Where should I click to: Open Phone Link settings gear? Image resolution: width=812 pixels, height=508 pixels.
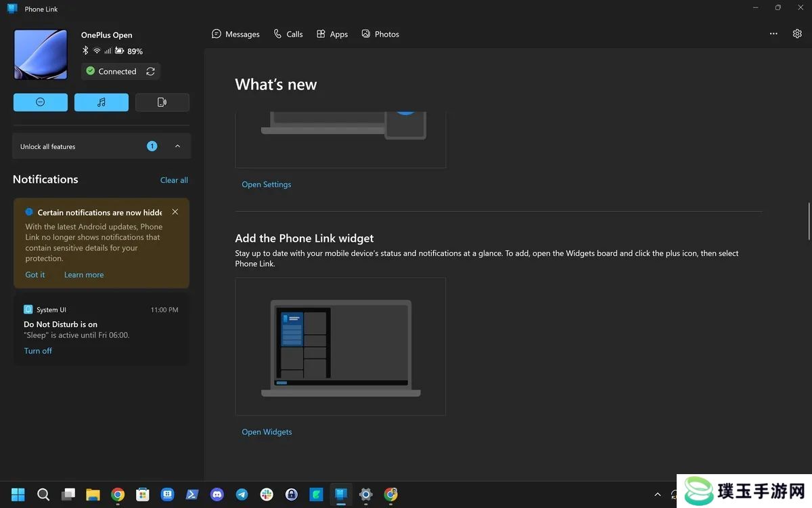coord(797,34)
